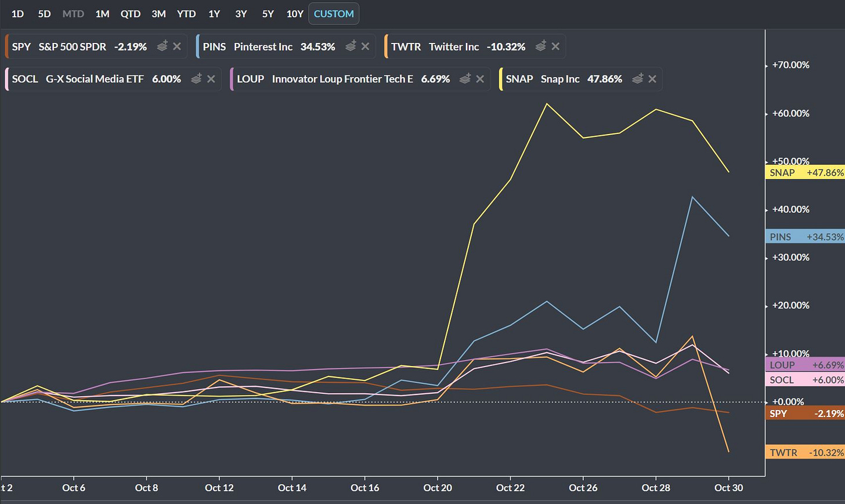Viewport: 845px width, 504px height.
Task: Click the Oct 6 date label
Action: (x=74, y=488)
